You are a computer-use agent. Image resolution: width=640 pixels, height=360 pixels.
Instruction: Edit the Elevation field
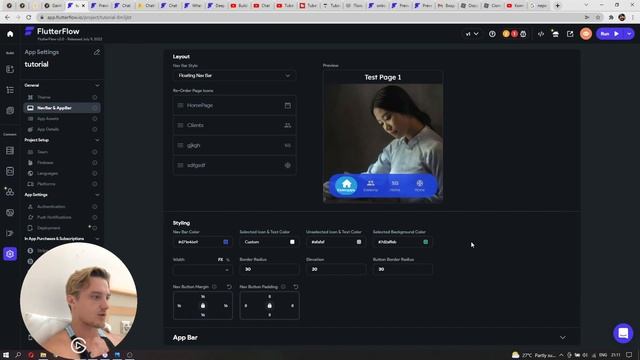pyautogui.click(x=336, y=269)
